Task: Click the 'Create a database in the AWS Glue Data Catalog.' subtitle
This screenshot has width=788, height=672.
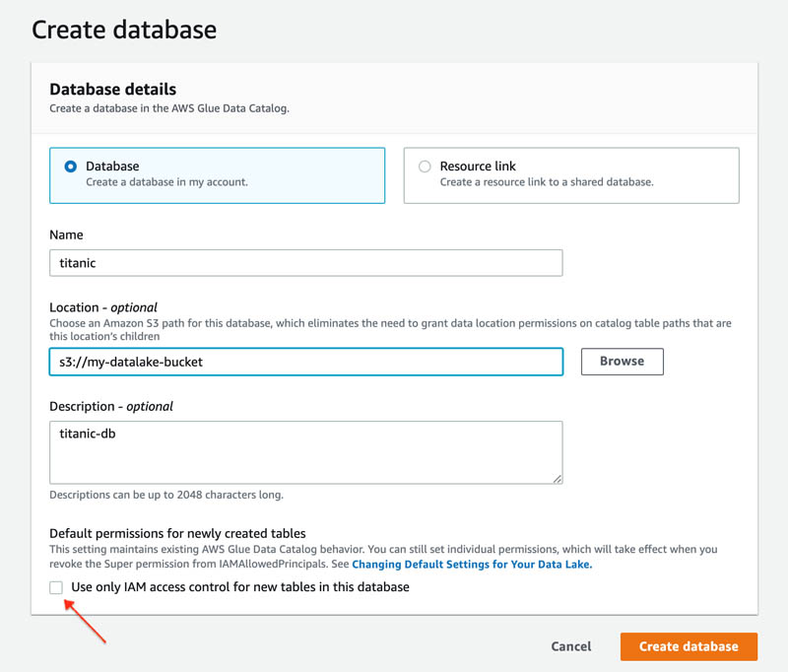Action: 169,108
